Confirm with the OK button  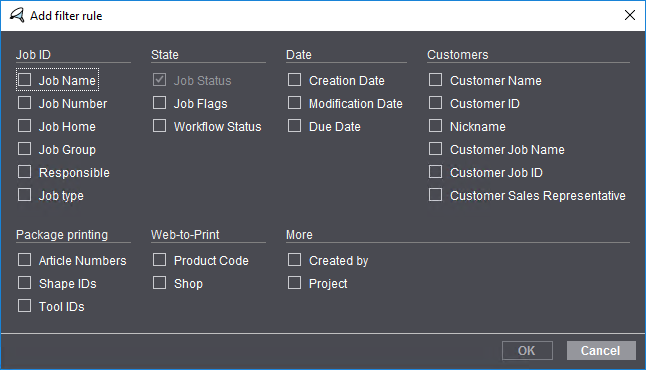(x=527, y=351)
